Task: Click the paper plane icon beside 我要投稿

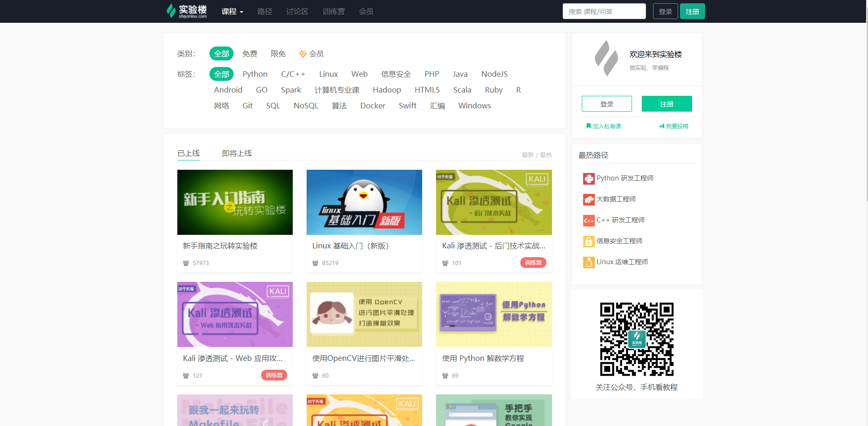Action: 661,126
